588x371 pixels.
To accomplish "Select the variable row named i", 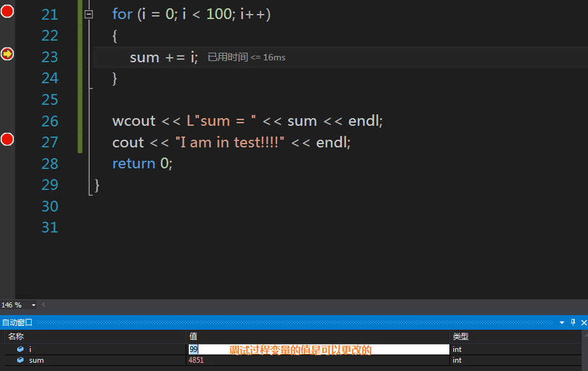I will [95, 349].
